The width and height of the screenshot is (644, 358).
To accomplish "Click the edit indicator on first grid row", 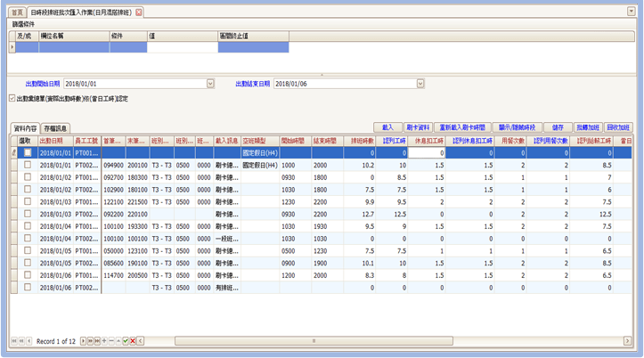I will click(13, 152).
